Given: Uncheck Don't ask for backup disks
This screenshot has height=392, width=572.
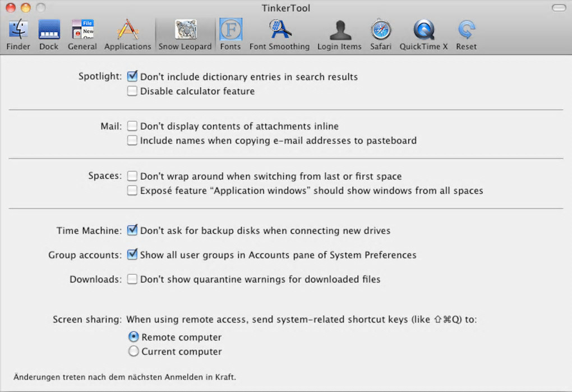Looking at the screenshot, I should pos(132,230).
